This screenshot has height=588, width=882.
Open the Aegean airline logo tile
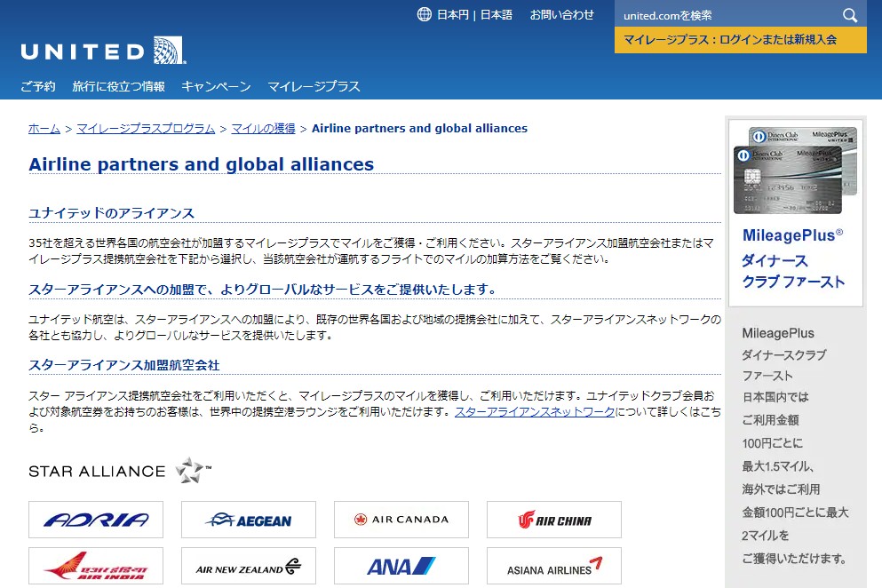[x=249, y=520]
